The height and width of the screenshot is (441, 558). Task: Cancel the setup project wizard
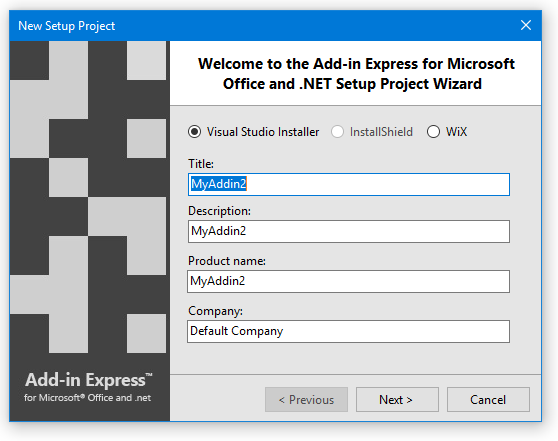tap(488, 400)
